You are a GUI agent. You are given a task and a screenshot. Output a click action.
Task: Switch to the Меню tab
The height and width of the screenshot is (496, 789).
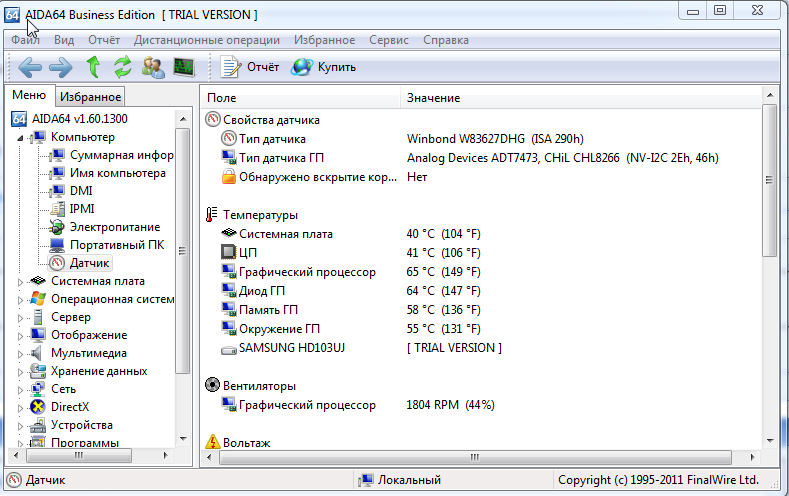(29, 95)
